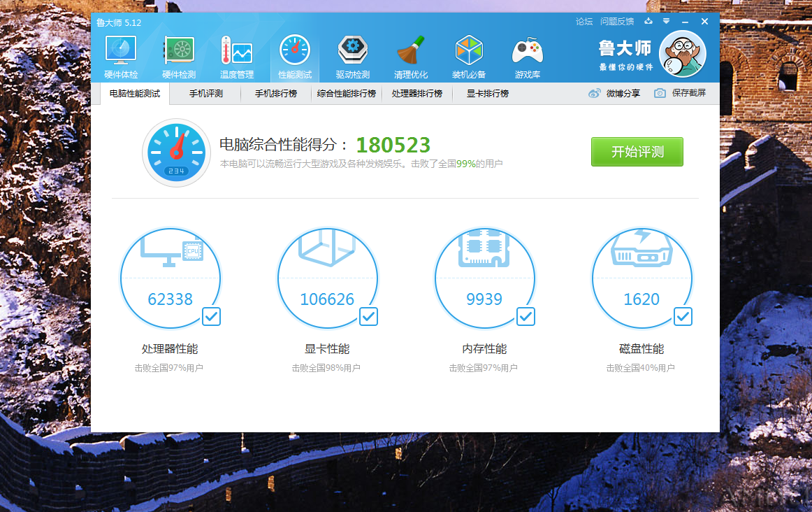
Task: Click the disk score 1620
Action: click(x=641, y=299)
